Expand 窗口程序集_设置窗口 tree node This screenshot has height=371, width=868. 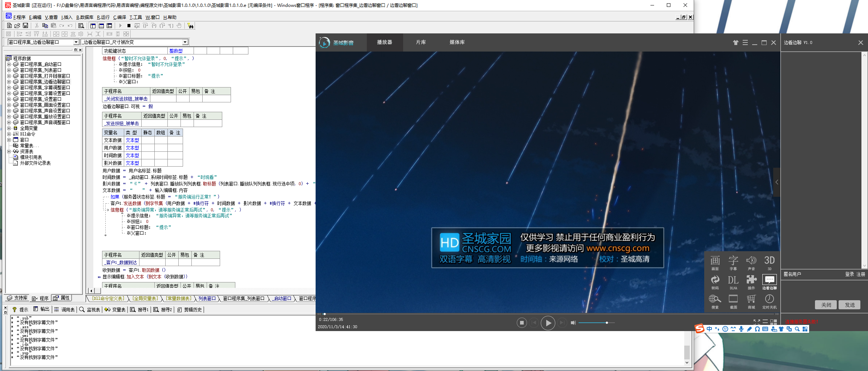(9, 99)
